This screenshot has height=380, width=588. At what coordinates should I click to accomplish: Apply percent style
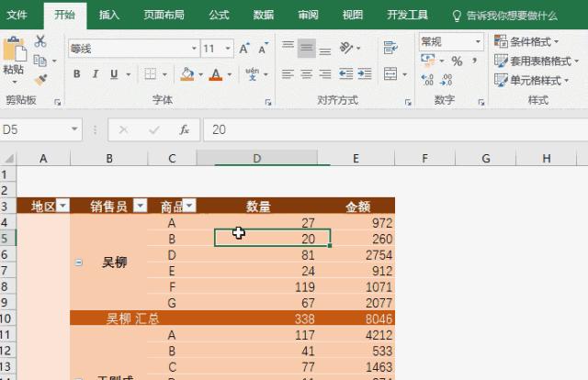point(458,61)
